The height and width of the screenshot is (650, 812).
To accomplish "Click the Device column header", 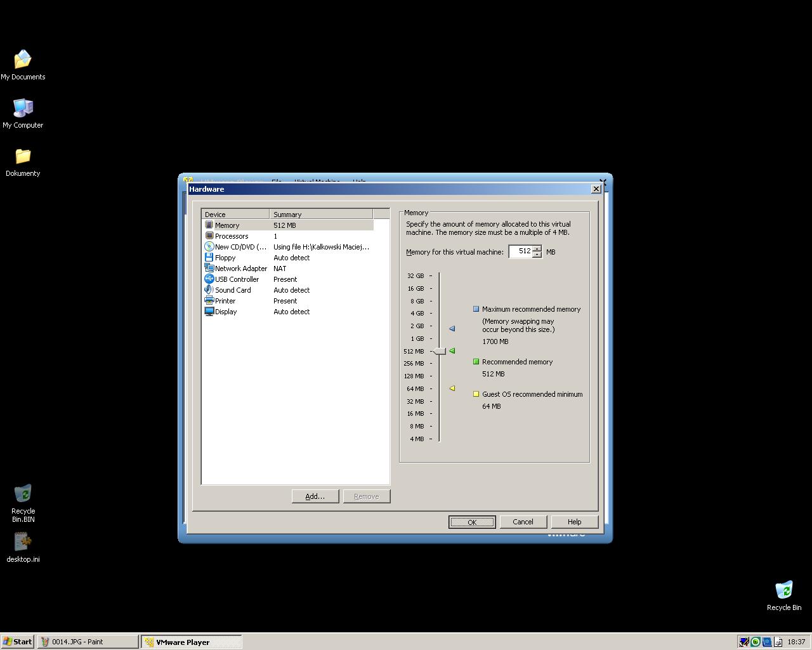I will coord(235,214).
